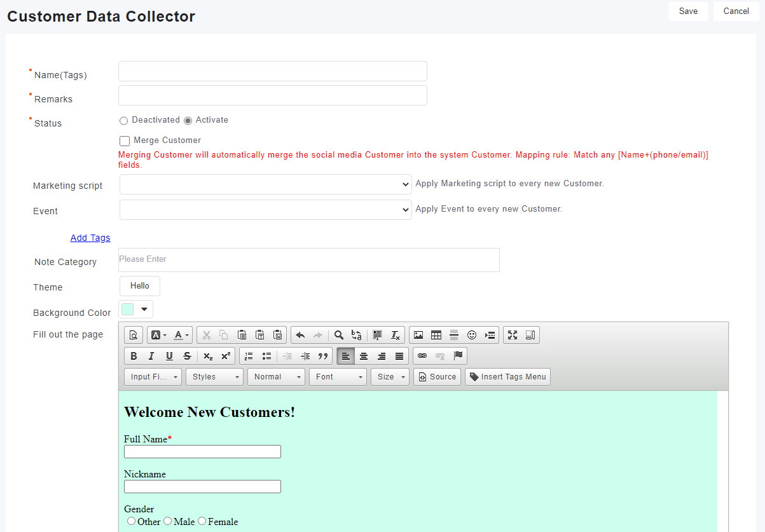Open the Marketing script dropdown
This screenshot has width=765, height=532.
265,184
